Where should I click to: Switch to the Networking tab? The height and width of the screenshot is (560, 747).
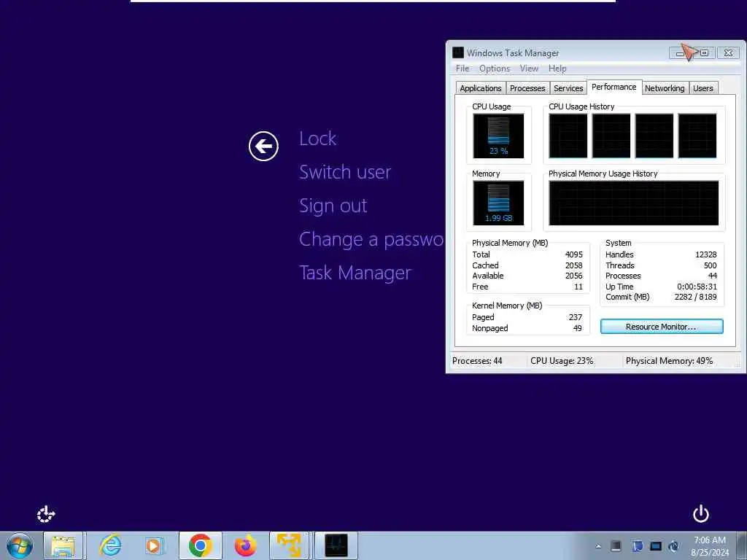665,88
